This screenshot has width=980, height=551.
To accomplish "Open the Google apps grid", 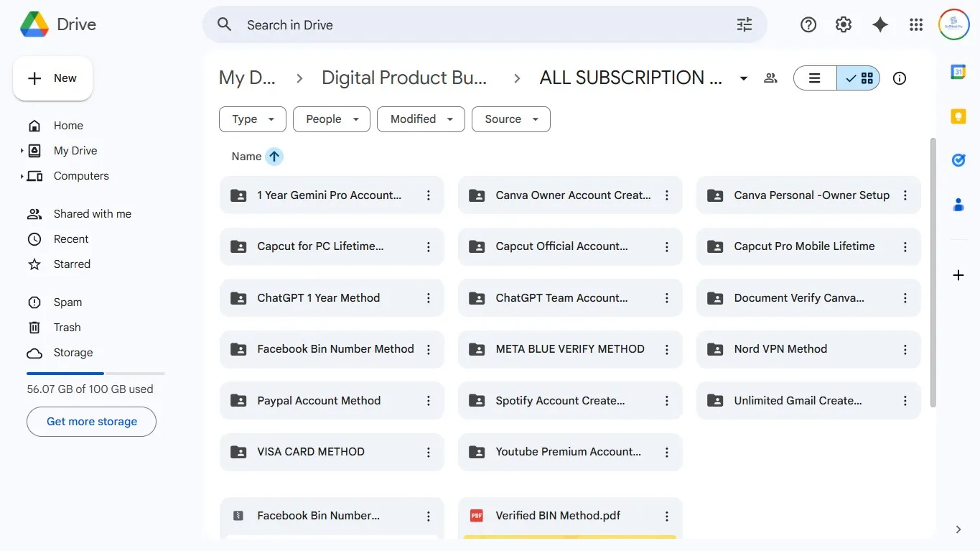I will point(916,25).
